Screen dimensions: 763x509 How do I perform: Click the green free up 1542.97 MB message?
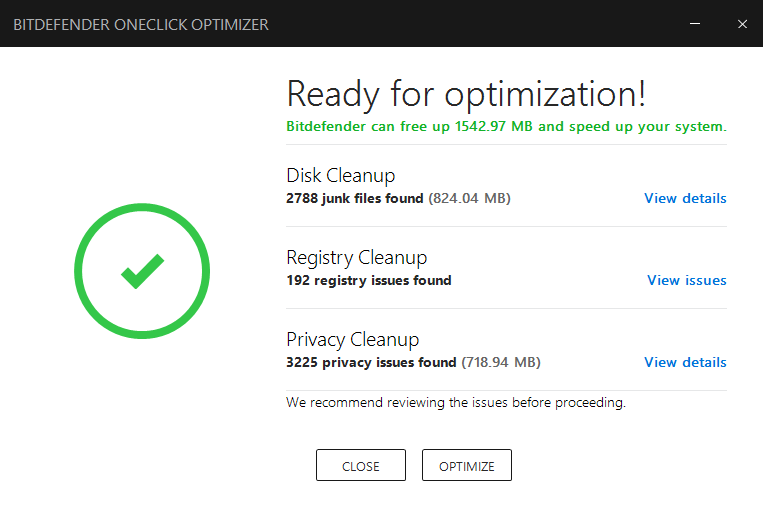coord(506,127)
